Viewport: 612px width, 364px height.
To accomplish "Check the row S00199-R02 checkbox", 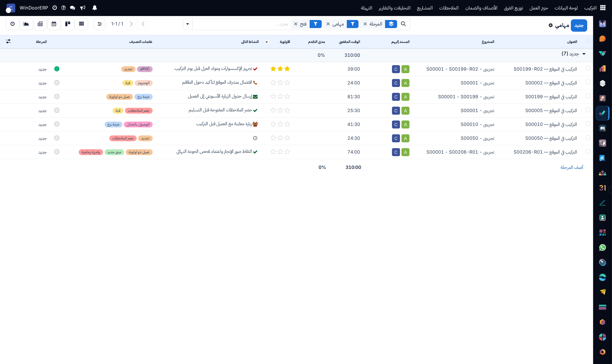I will pos(588,68).
